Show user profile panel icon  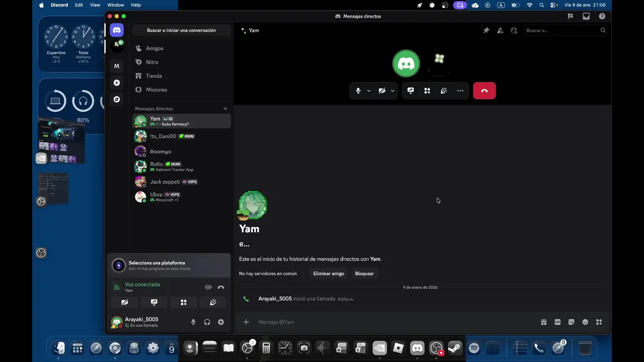coord(514,30)
